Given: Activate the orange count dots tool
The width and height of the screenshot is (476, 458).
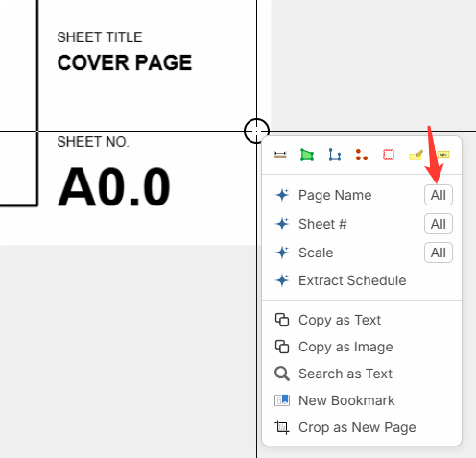Looking at the screenshot, I should click(x=362, y=155).
